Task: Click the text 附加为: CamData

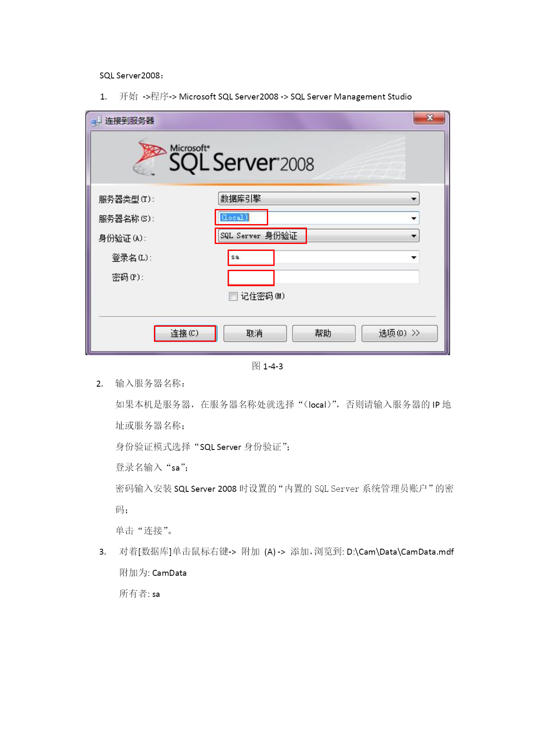Action: pos(153,573)
